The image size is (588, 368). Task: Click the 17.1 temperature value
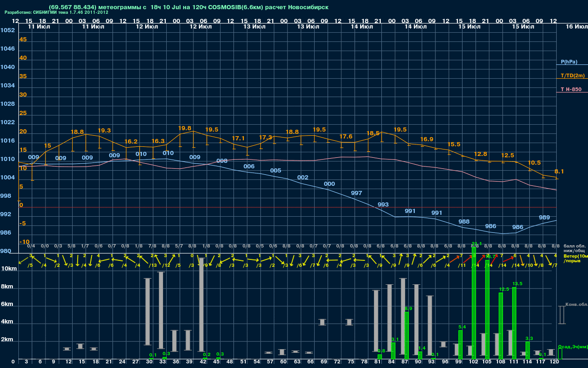coord(238,138)
